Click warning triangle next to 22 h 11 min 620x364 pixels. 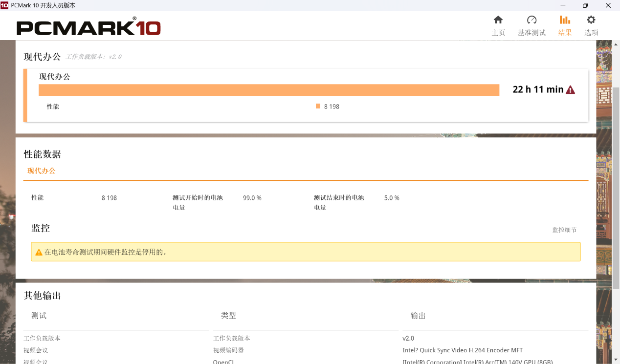570,89
